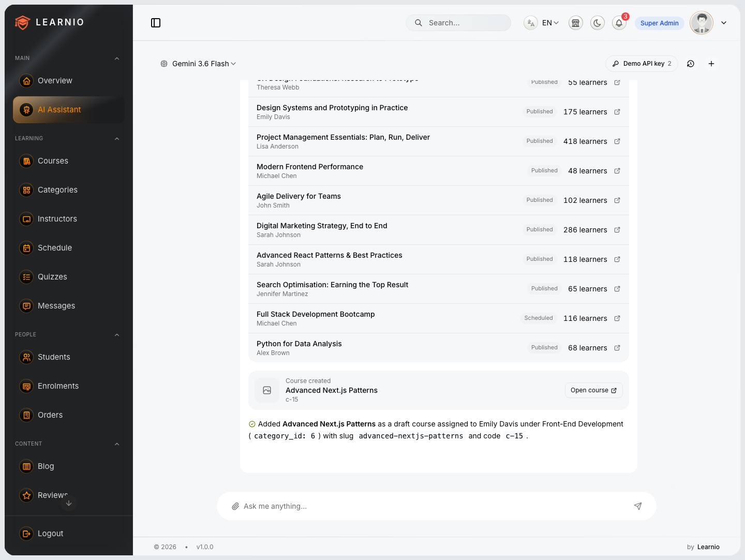The image size is (745, 560).
Task: Open Orders in sidebar
Action: click(x=69, y=415)
